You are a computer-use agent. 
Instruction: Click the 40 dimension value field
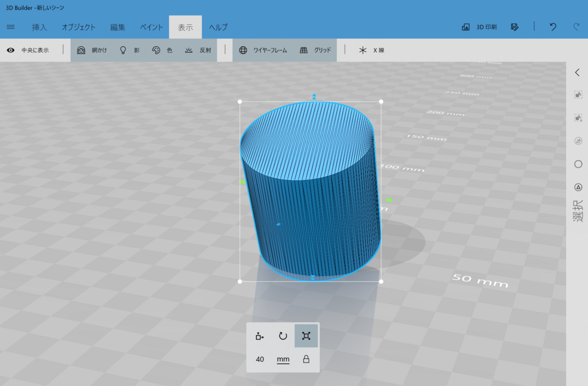click(x=260, y=360)
